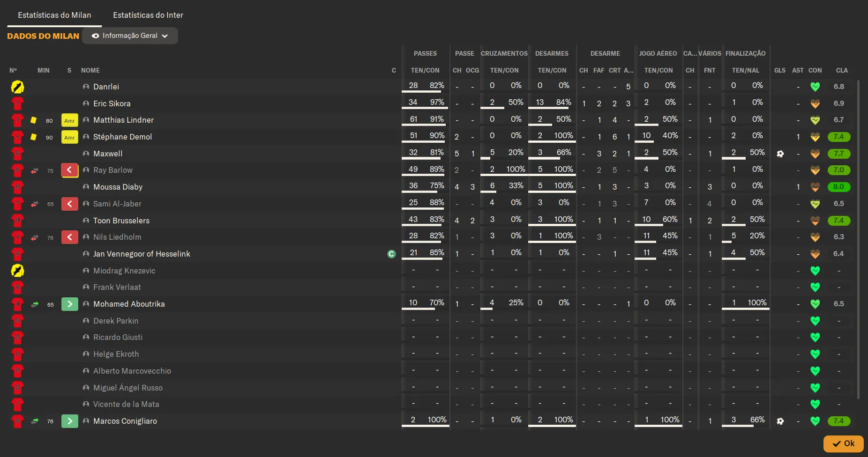Screen dimensions: 868x457
Task: Click Eric Sikora's 97% pass completion
Action: pyautogui.click(x=437, y=102)
